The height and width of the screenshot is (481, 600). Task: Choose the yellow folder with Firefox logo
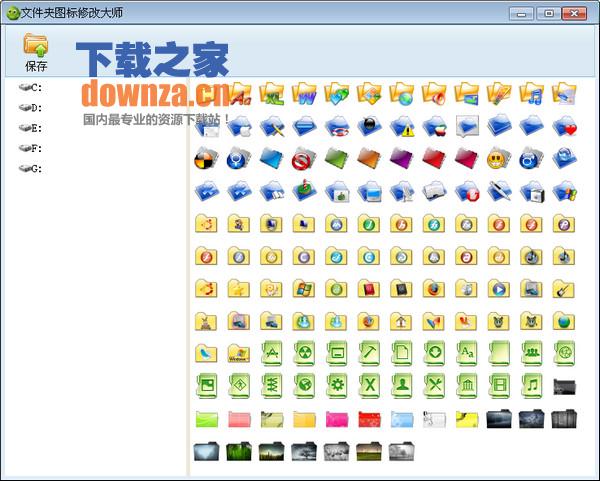tap(434, 289)
